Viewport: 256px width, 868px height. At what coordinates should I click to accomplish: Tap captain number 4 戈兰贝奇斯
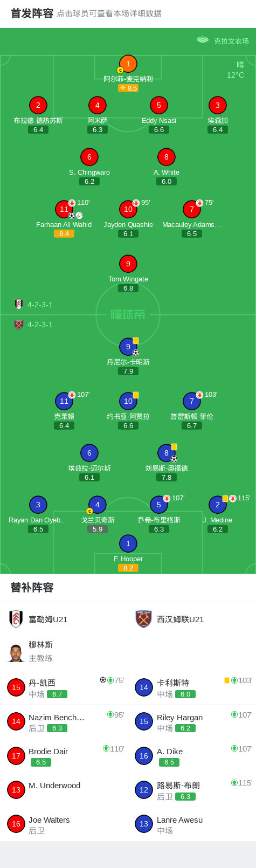(x=98, y=505)
